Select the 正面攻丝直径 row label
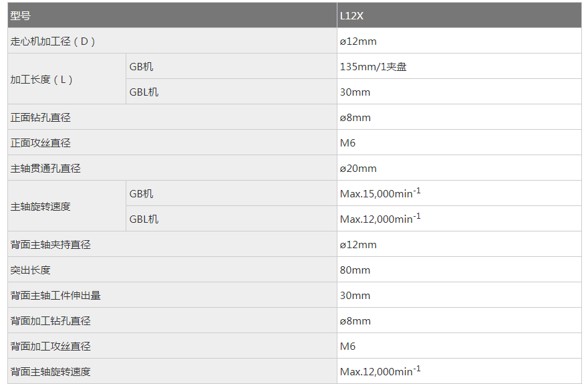Screen dimensions: 588x384 tap(40, 142)
